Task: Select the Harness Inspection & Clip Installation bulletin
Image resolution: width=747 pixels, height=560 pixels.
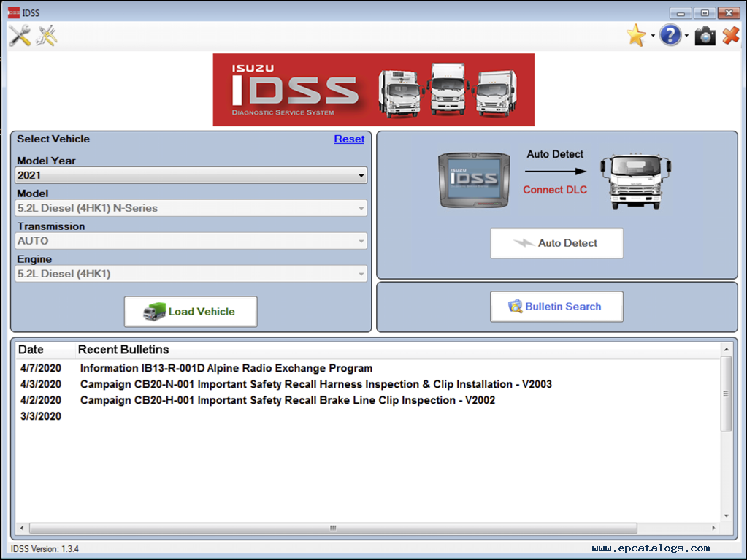Action: (x=316, y=384)
